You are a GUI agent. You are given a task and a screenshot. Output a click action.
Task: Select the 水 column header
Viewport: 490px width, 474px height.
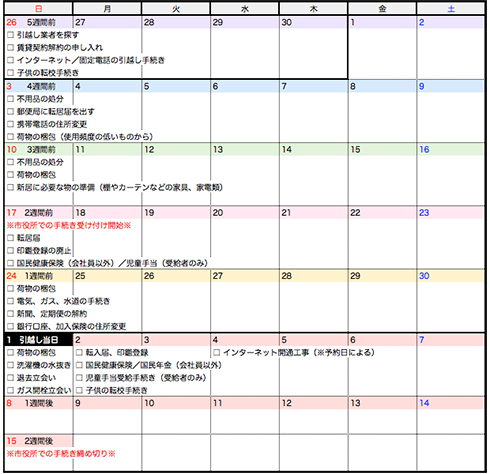tap(245, 9)
